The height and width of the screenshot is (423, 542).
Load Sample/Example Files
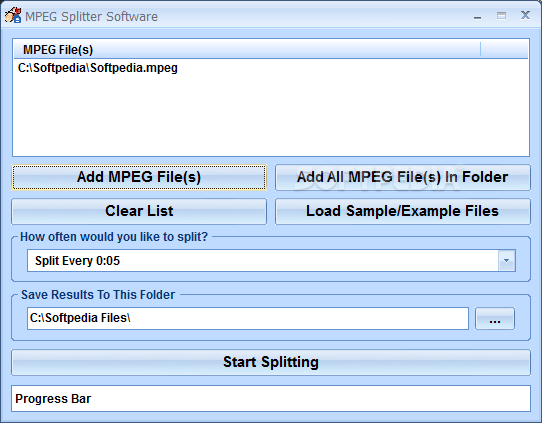[x=403, y=211]
